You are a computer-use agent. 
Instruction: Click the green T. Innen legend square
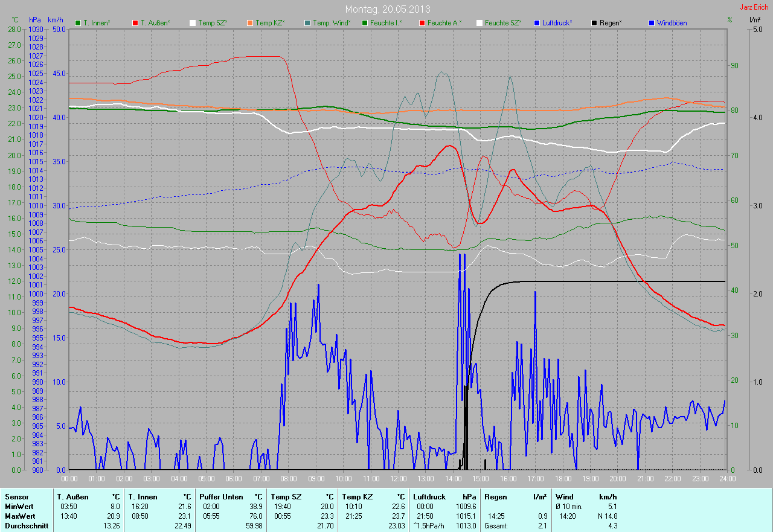78,23
